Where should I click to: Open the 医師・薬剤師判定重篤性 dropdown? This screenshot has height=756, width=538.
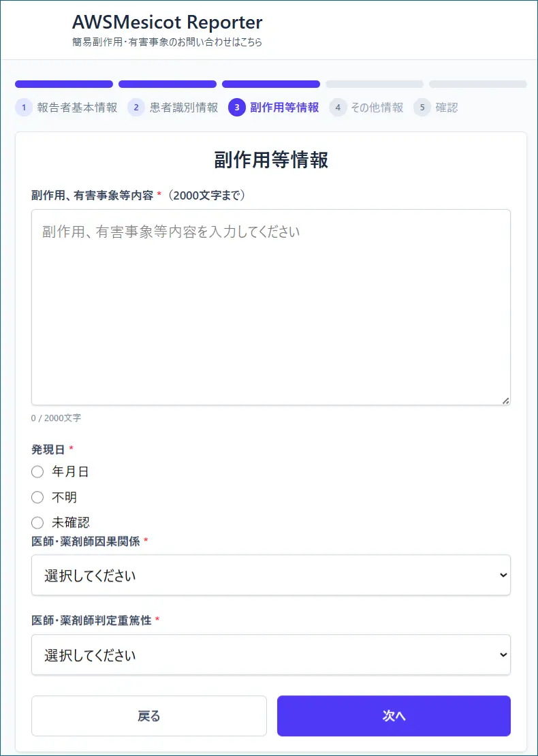(271, 655)
